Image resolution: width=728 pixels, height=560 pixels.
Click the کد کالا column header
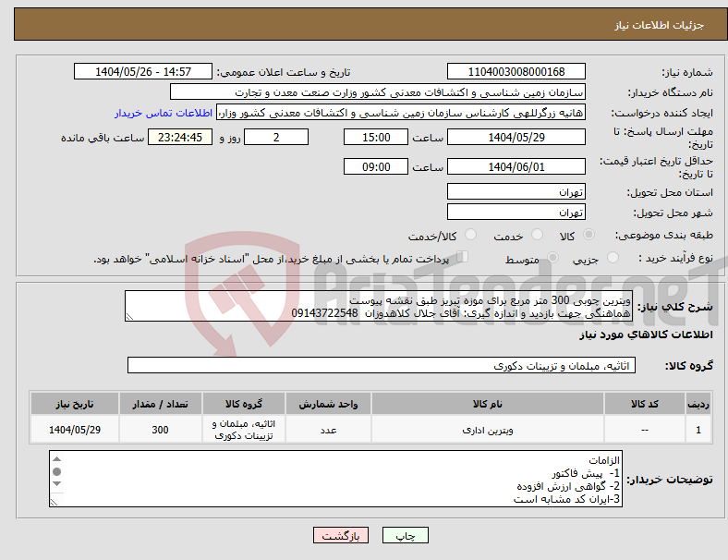[x=645, y=404]
